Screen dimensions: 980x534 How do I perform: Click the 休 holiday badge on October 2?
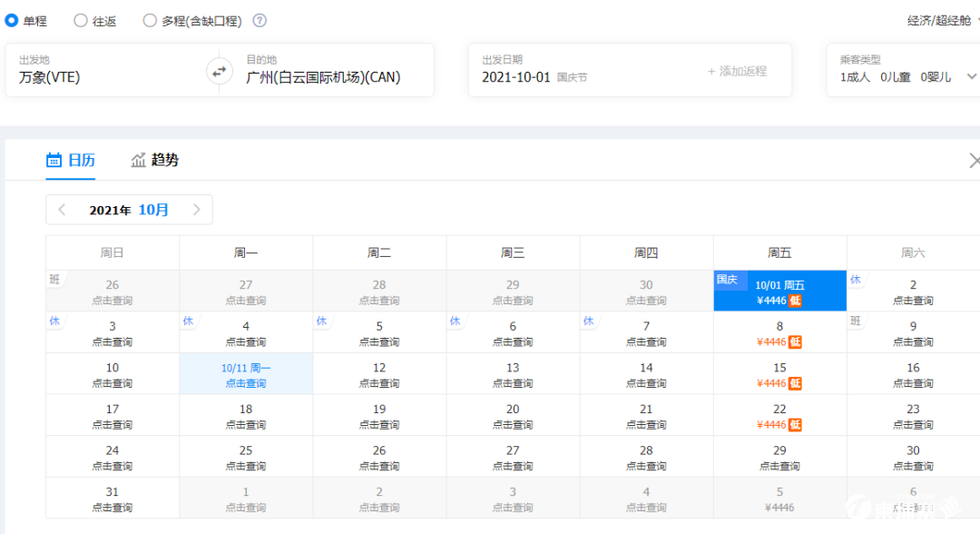856,280
